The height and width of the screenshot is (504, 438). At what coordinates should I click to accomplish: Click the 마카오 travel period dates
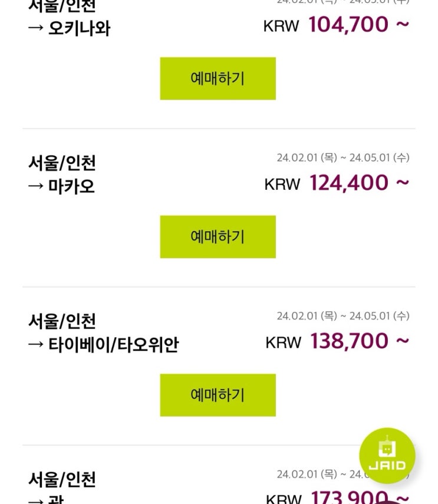[x=343, y=158]
